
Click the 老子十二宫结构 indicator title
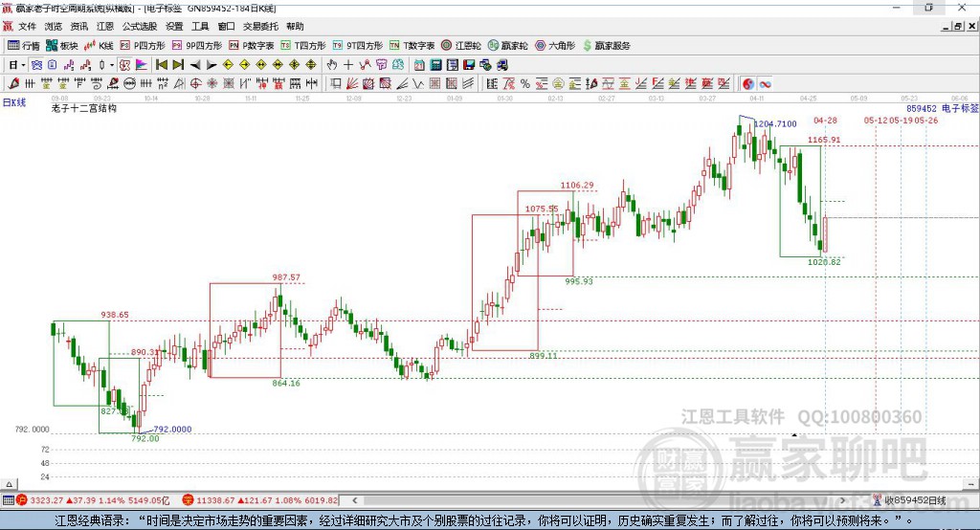pos(84,108)
